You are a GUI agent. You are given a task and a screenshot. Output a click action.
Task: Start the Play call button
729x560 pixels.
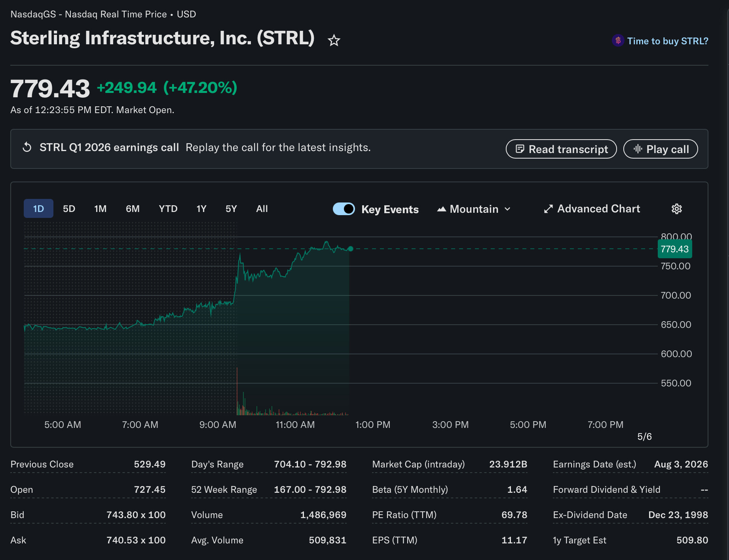coord(661,149)
